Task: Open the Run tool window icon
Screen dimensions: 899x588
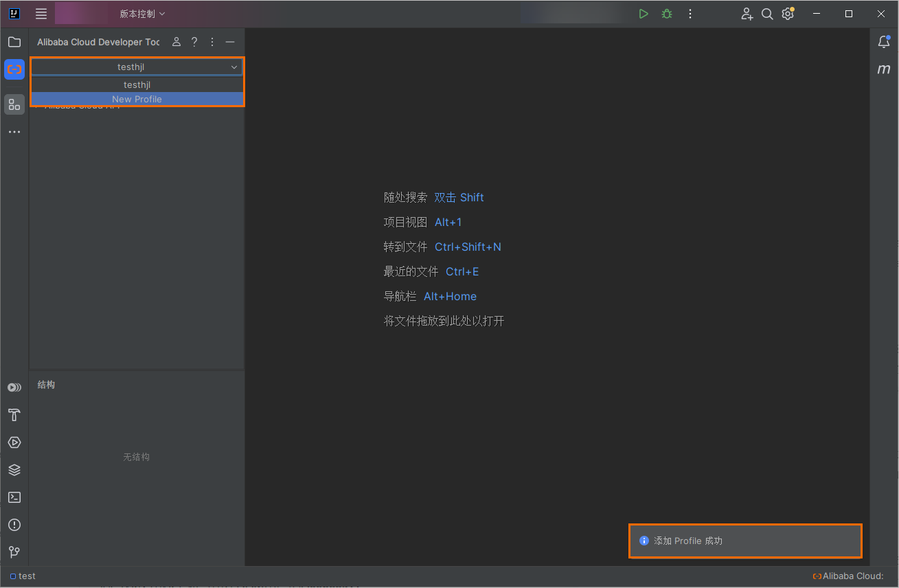Action: click(14, 442)
